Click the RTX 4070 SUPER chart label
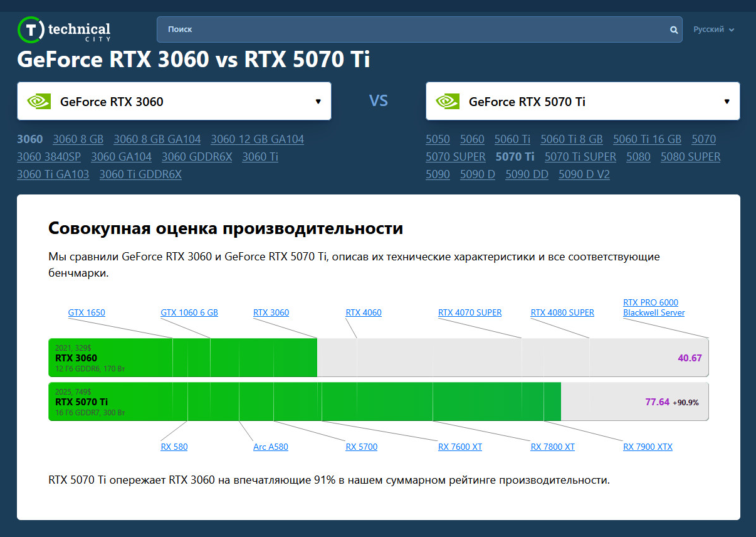 tap(470, 312)
